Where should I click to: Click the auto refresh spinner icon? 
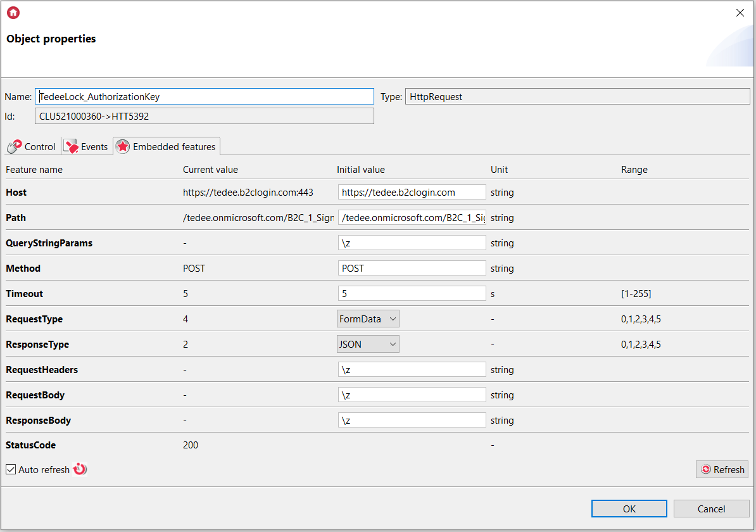[80, 469]
